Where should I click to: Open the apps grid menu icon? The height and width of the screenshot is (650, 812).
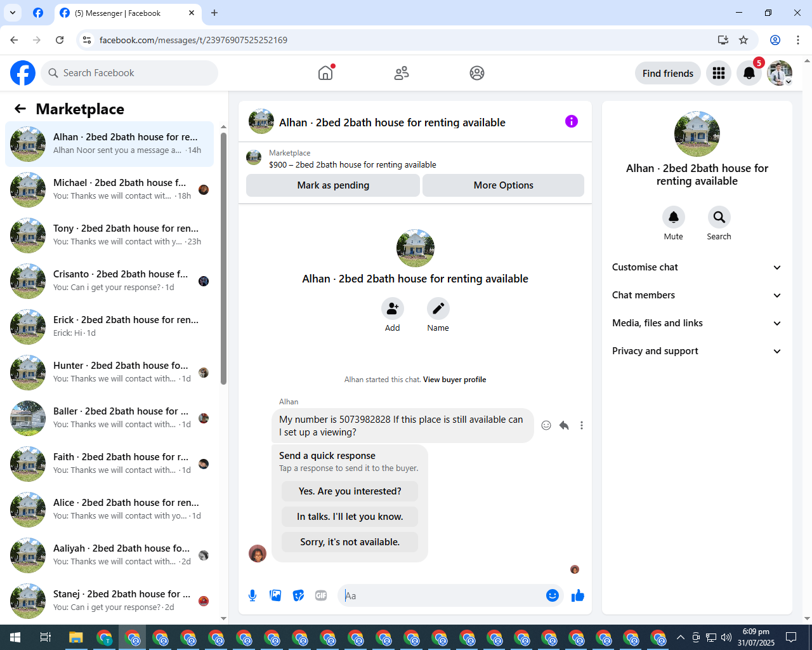click(719, 73)
